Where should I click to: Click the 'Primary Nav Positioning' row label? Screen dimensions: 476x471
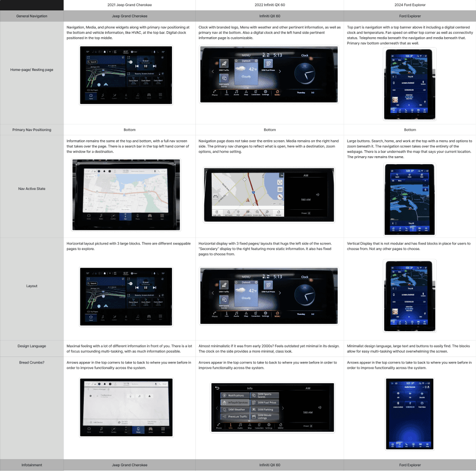pos(32,129)
